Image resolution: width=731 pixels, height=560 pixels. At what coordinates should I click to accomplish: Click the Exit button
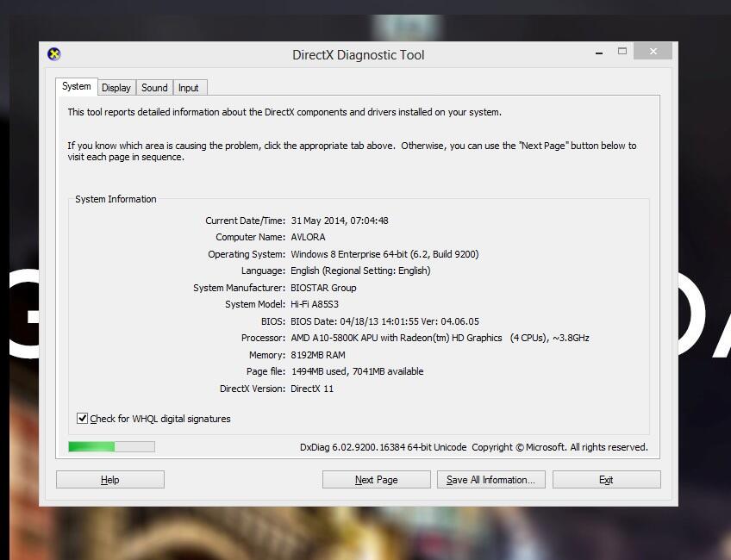coord(607,479)
